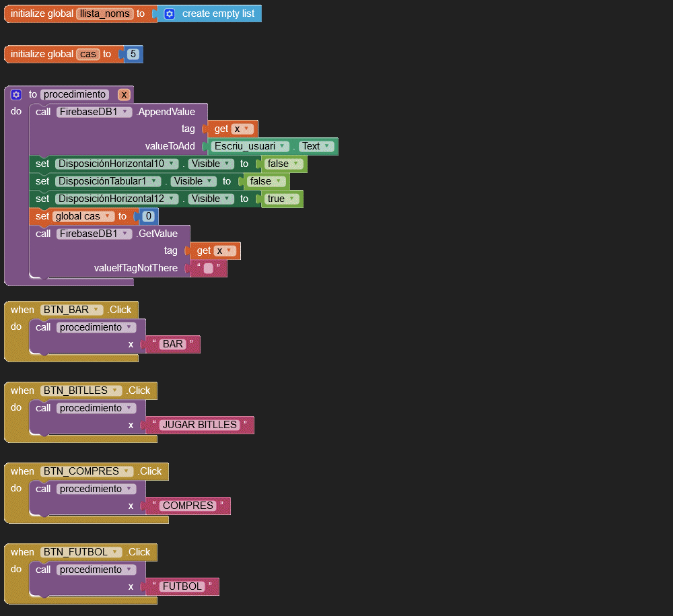The image size is (673, 616).
Task: Click the empty string in valueIfTagNotThere
Action: tap(209, 269)
